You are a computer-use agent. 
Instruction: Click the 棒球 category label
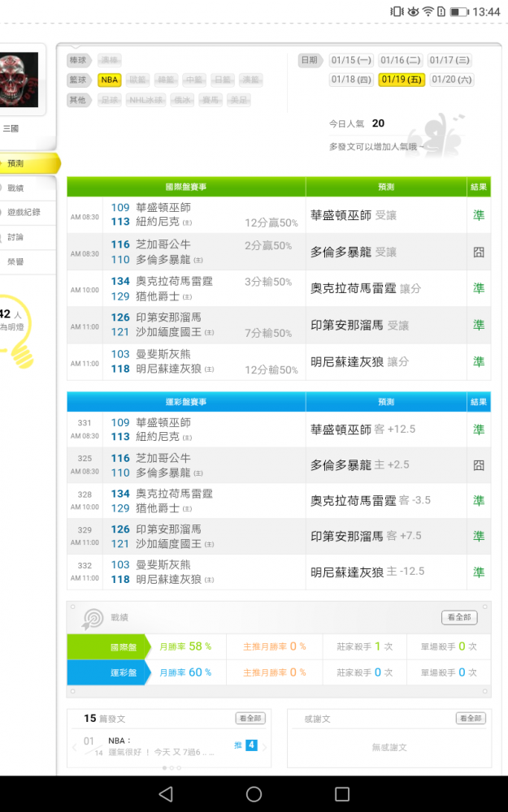[78, 60]
